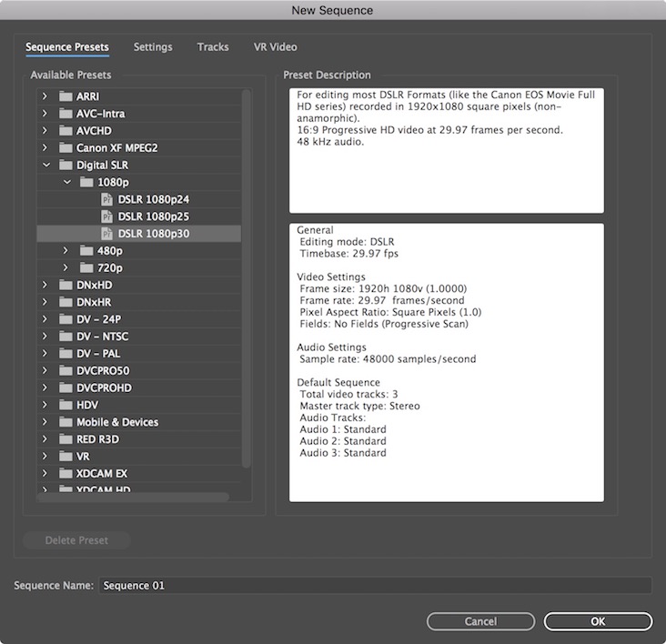This screenshot has height=644, width=666.
Task: Click the DV - 24P folder icon
Action: [x=66, y=319]
